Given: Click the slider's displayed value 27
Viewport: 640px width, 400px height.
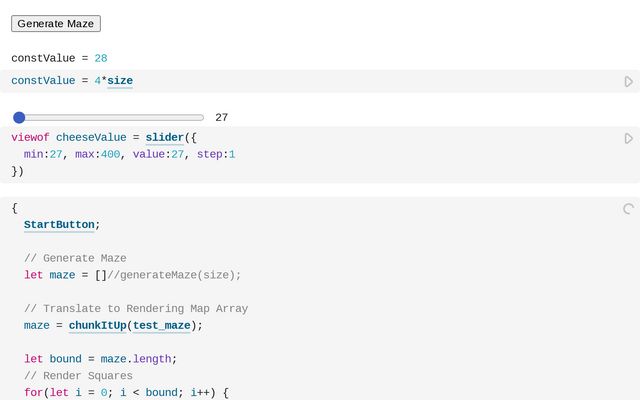Looking at the screenshot, I should pos(221,118).
